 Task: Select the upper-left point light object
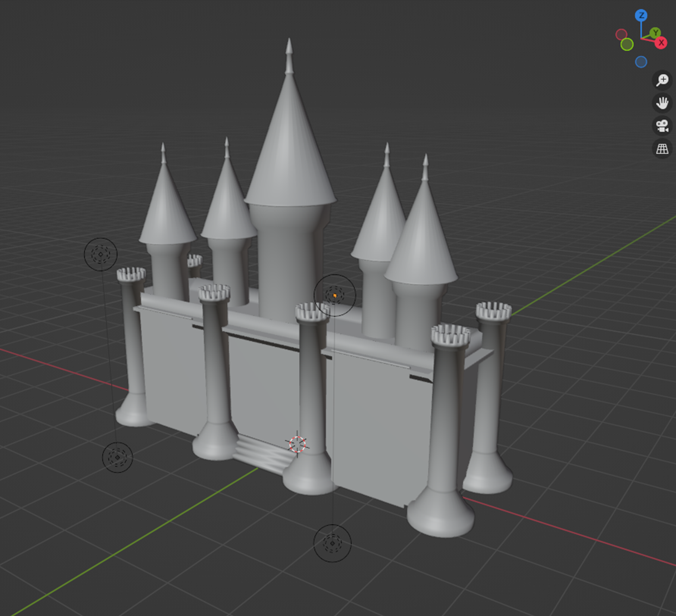click(x=101, y=254)
